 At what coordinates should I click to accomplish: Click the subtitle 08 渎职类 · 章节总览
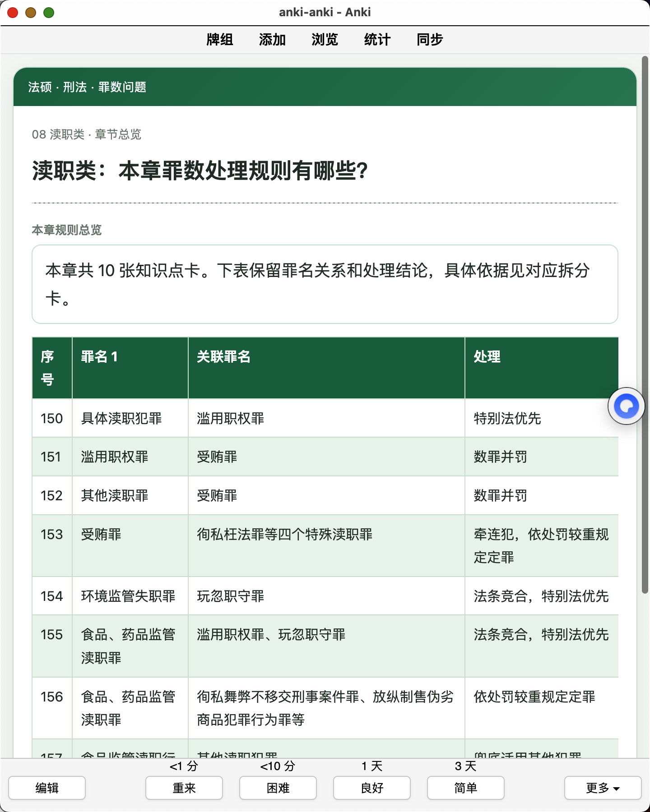(x=87, y=134)
